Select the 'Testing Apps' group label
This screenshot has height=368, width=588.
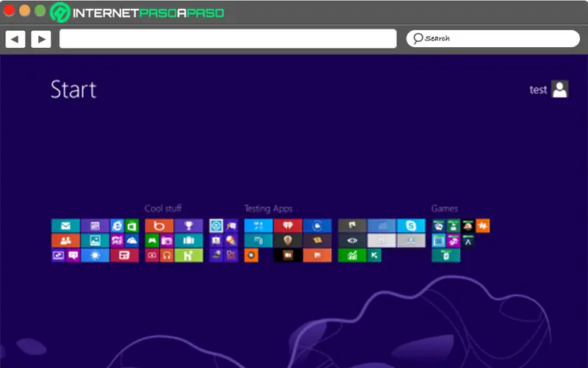coord(268,209)
